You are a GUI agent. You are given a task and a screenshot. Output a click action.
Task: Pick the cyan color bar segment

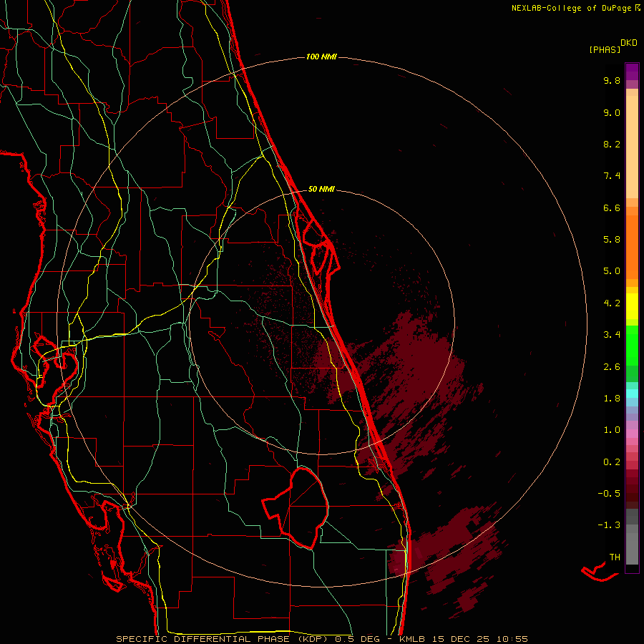[x=632, y=394]
